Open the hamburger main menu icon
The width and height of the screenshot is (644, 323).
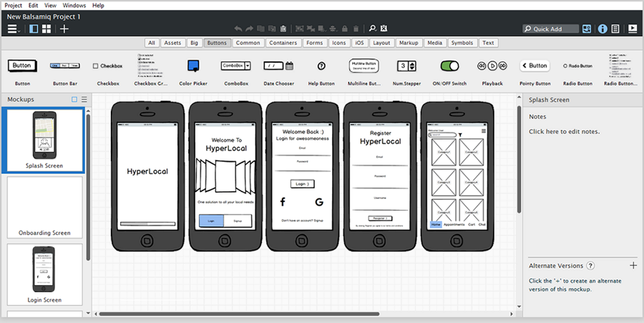(13, 29)
